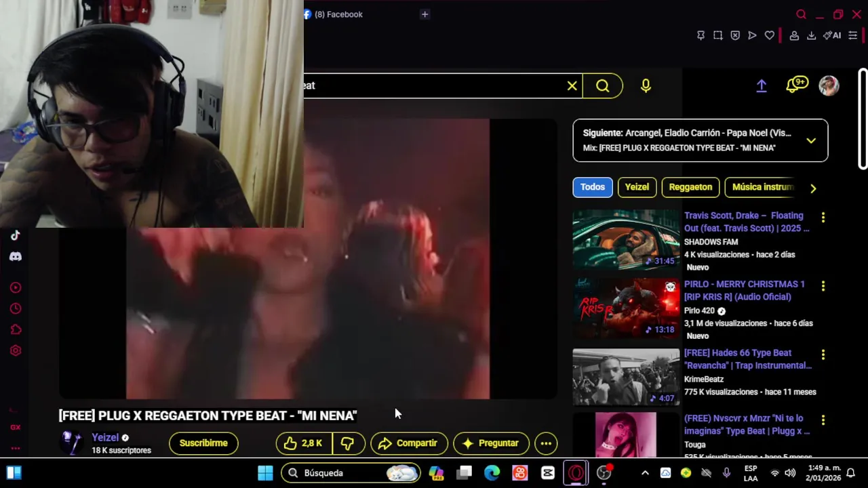This screenshot has height=488, width=868.
Task: Open options for Hades 66 Type Beat video
Action: tap(823, 354)
